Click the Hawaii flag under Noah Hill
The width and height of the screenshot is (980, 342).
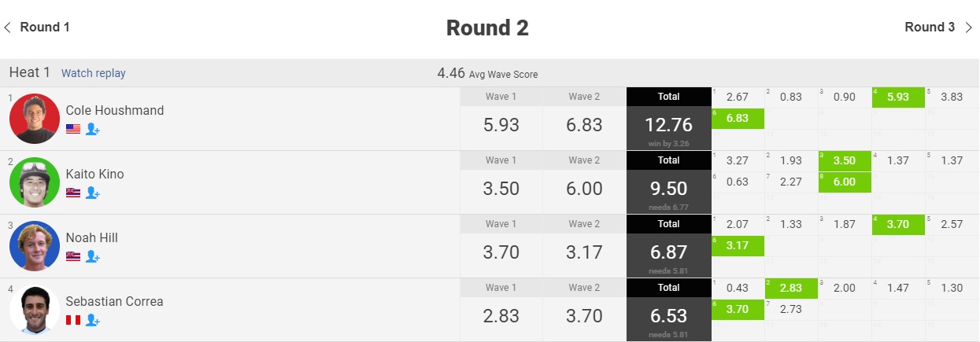pos(73,256)
